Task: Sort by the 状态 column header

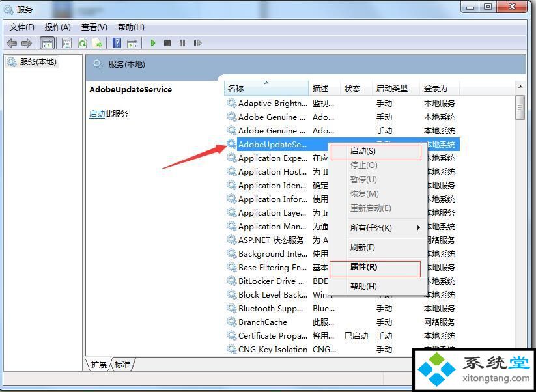Action: pyautogui.click(x=356, y=88)
